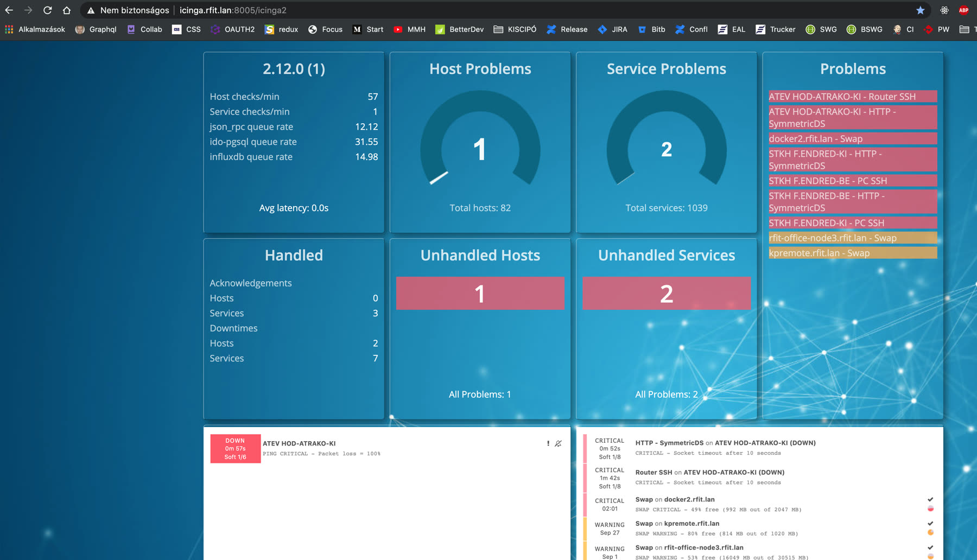Image resolution: width=977 pixels, height=560 pixels.
Task: Open the Alkalmazások apps bookmark
Action: (x=35, y=29)
